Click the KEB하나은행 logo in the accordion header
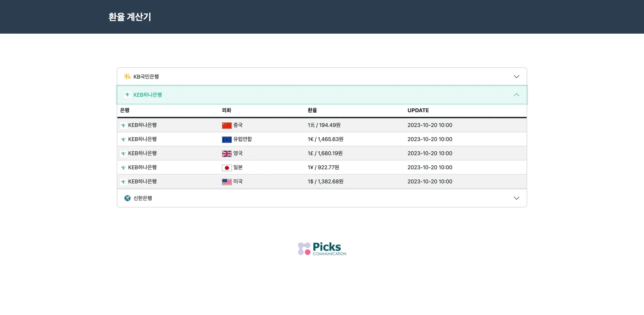This screenshot has height=315, width=644. [127, 95]
